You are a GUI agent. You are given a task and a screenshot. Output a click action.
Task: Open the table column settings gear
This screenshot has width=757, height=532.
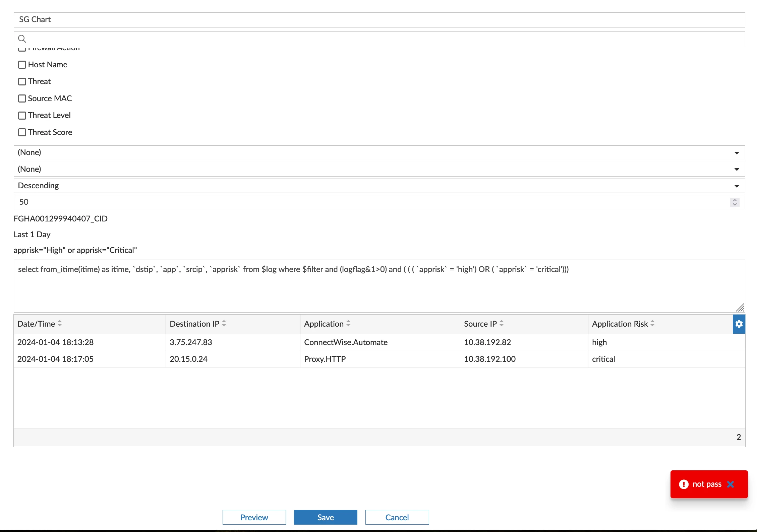739,324
